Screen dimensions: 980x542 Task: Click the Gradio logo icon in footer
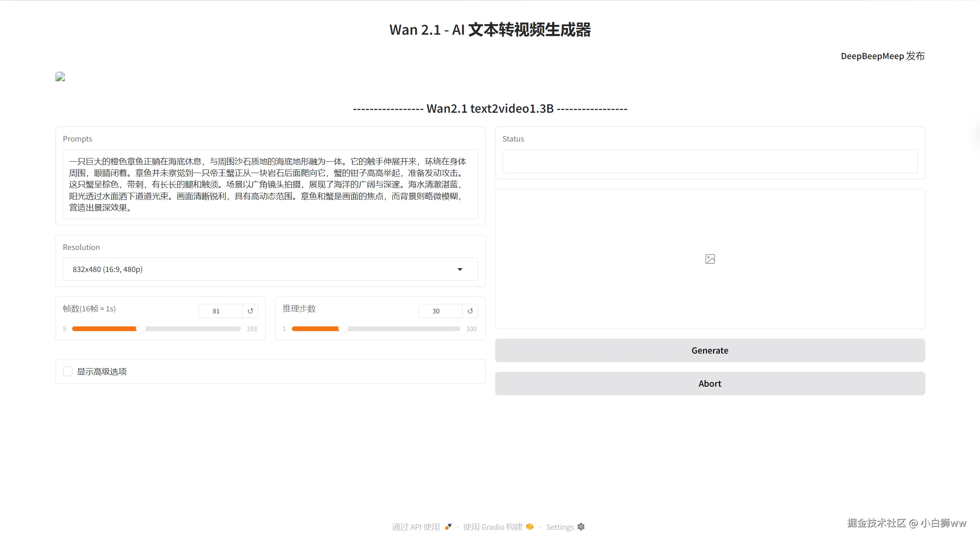(x=530, y=527)
